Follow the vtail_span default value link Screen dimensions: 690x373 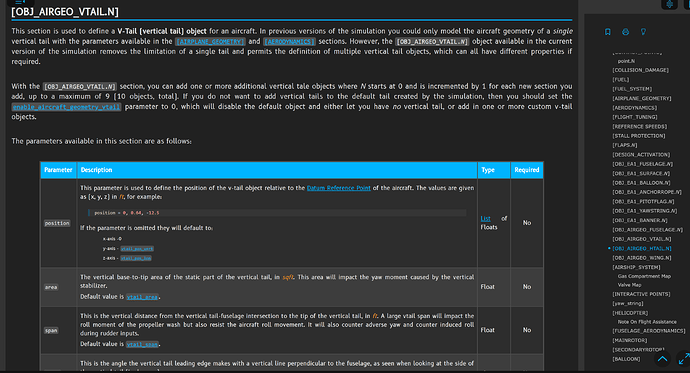pyautogui.click(x=142, y=344)
